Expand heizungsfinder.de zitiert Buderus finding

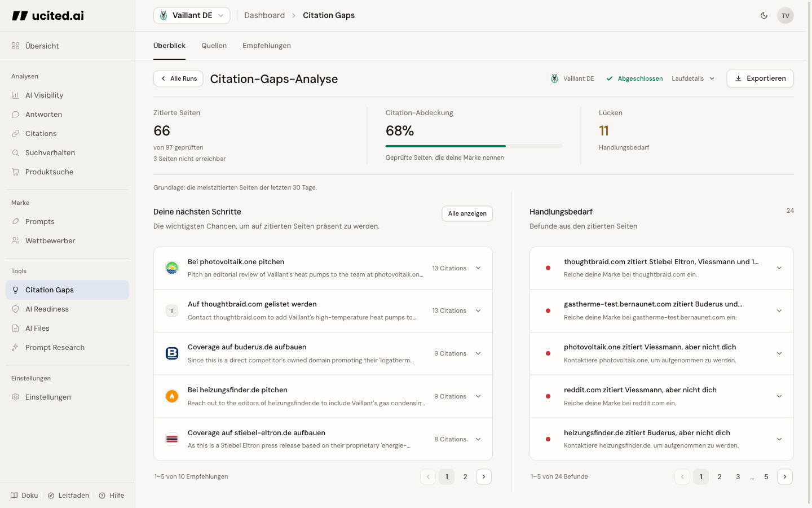(661, 439)
